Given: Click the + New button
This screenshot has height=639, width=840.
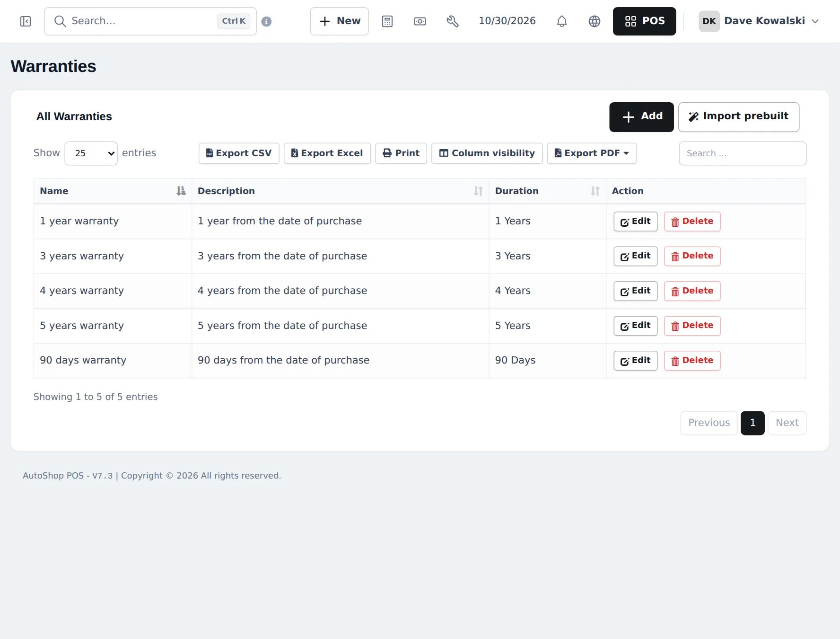Looking at the screenshot, I should 340,21.
